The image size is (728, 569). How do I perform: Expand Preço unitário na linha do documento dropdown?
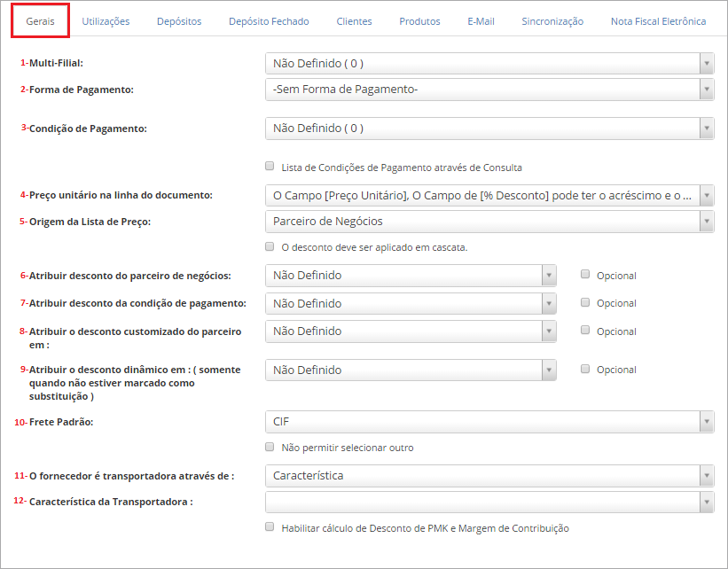(489, 195)
